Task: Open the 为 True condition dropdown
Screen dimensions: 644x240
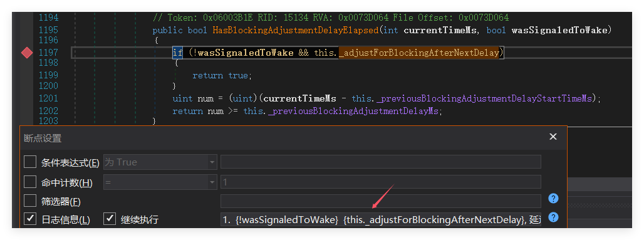Action: tap(160, 162)
